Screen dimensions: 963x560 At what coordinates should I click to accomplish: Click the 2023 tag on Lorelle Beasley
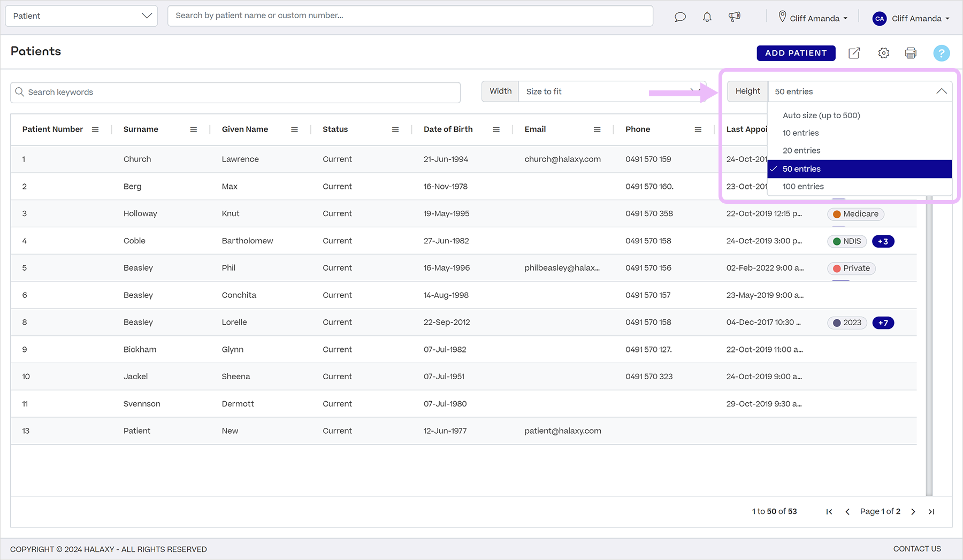847,323
